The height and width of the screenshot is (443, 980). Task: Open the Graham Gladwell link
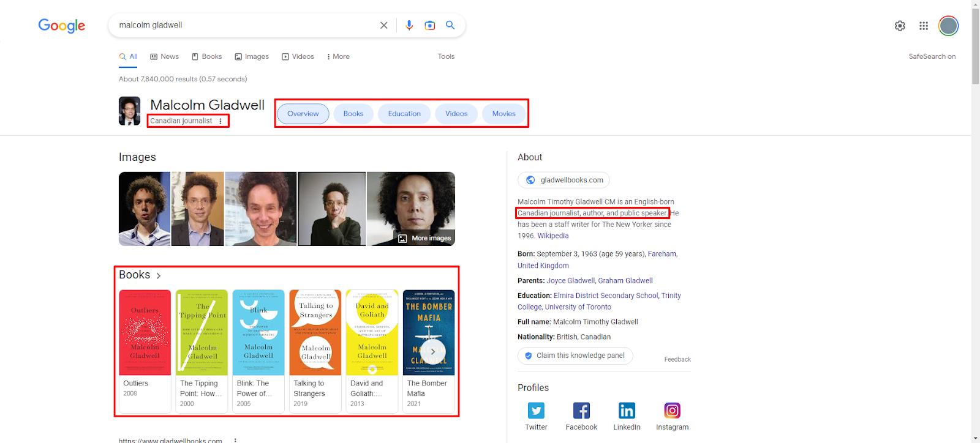coord(625,281)
